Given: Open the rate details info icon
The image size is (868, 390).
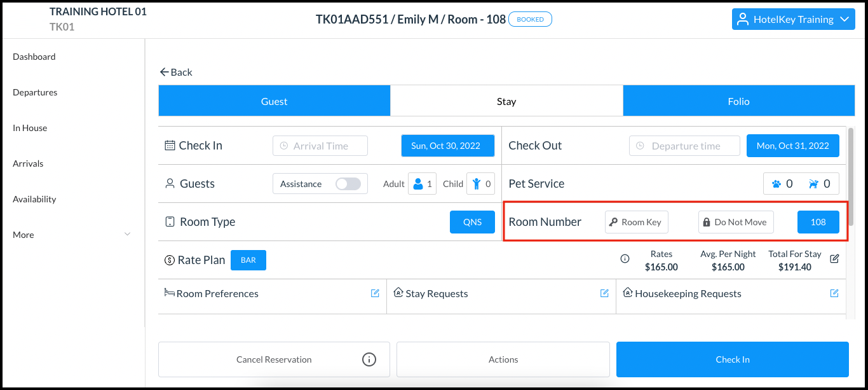Looking at the screenshot, I should 625,259.
